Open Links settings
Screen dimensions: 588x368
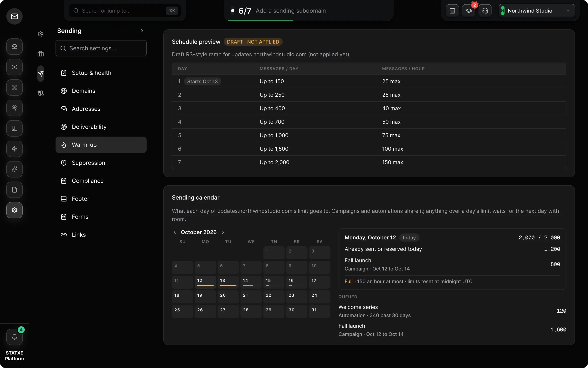pyautogui.click(x=101, y=235)
